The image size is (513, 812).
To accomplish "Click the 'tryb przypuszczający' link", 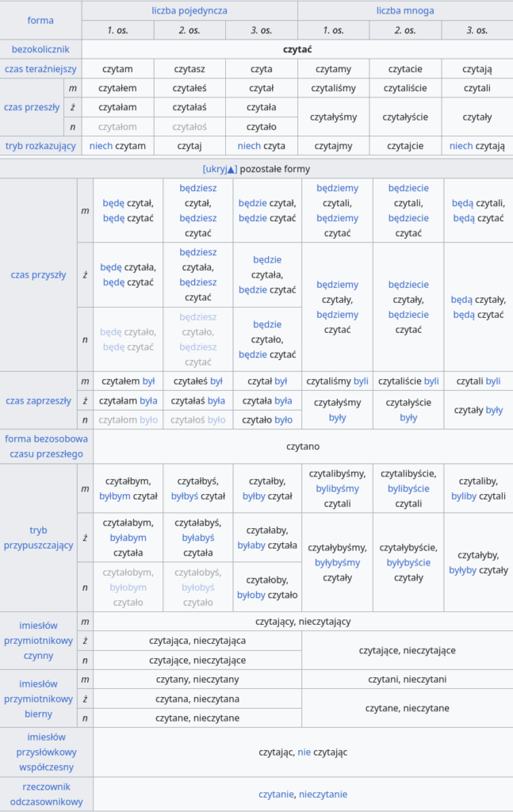I will click(47, 538).
